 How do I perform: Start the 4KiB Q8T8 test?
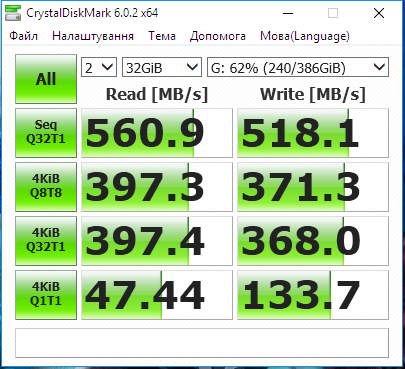(46, 187)
